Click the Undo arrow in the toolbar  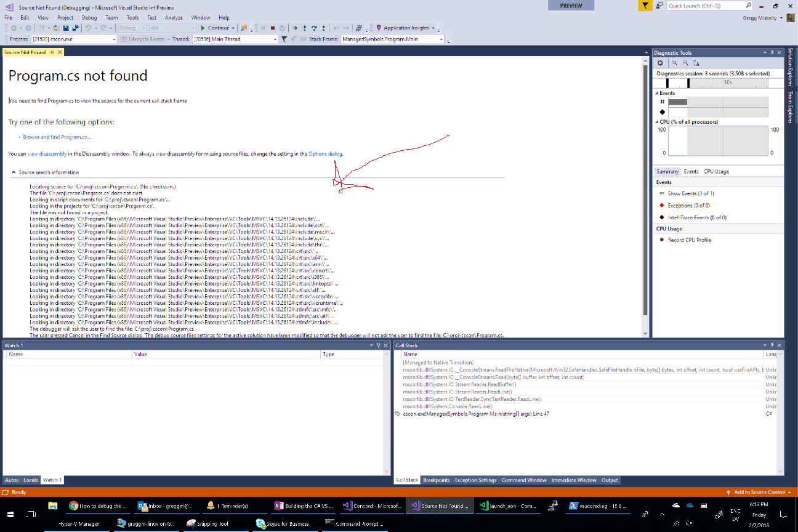click(89, 28)
